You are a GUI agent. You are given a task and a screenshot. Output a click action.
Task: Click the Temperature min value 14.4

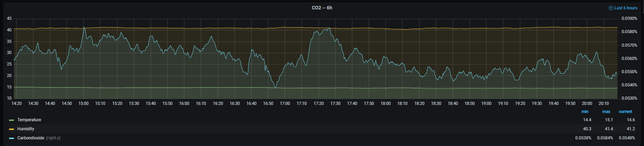point(587,120)
